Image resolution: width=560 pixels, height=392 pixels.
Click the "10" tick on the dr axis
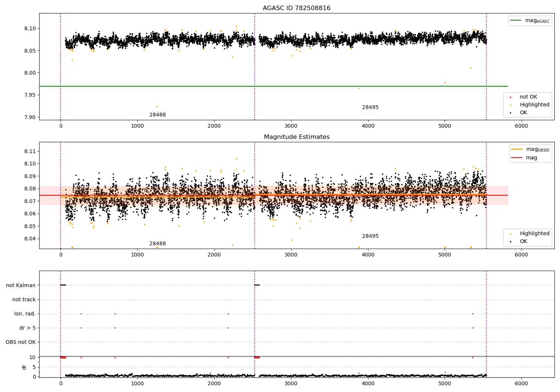coord(32,357)
